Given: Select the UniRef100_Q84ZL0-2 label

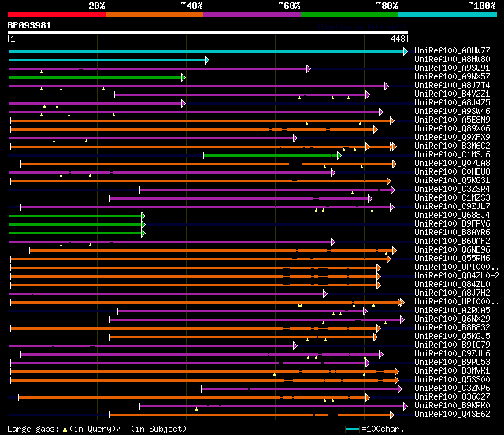Looking at the screenshot, I should 457,276.
